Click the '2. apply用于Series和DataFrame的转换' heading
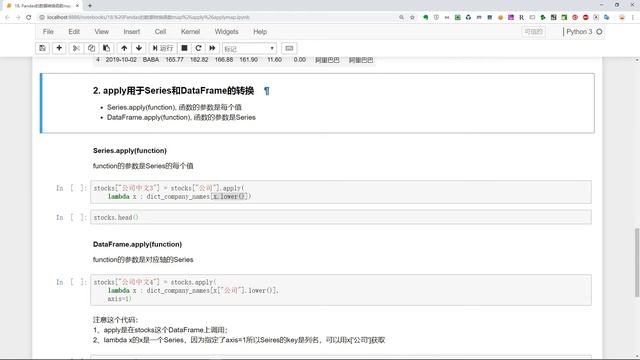 (x=173, y=91)
